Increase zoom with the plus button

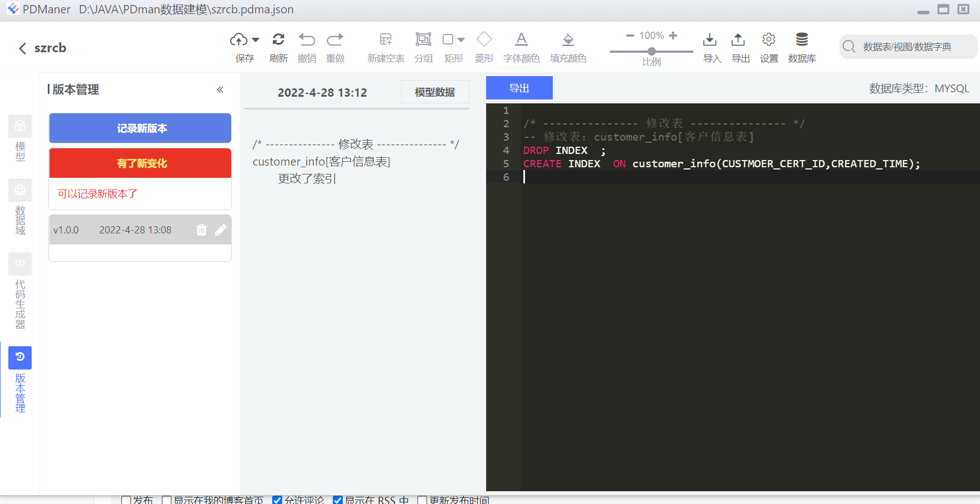click(x=673, y=36)
